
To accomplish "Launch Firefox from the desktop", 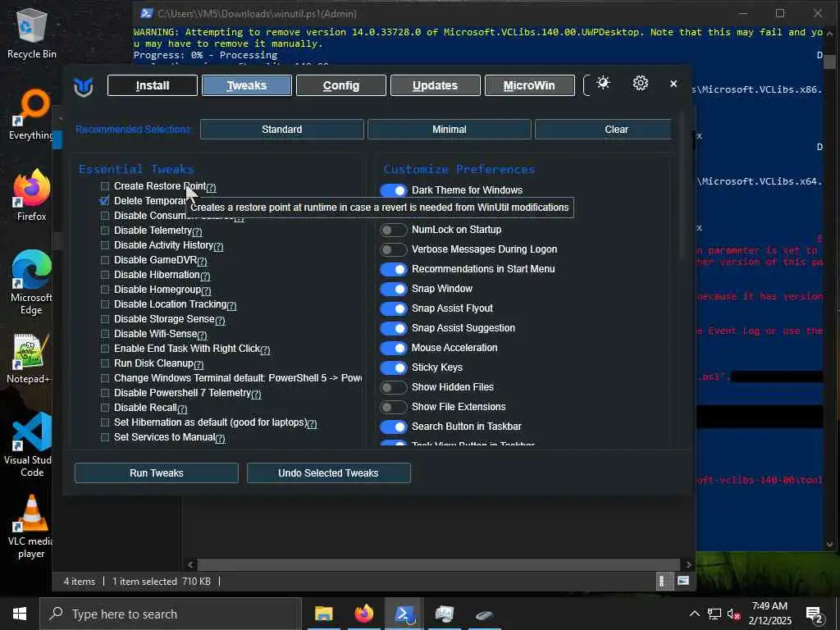I will tap(31, 195).
